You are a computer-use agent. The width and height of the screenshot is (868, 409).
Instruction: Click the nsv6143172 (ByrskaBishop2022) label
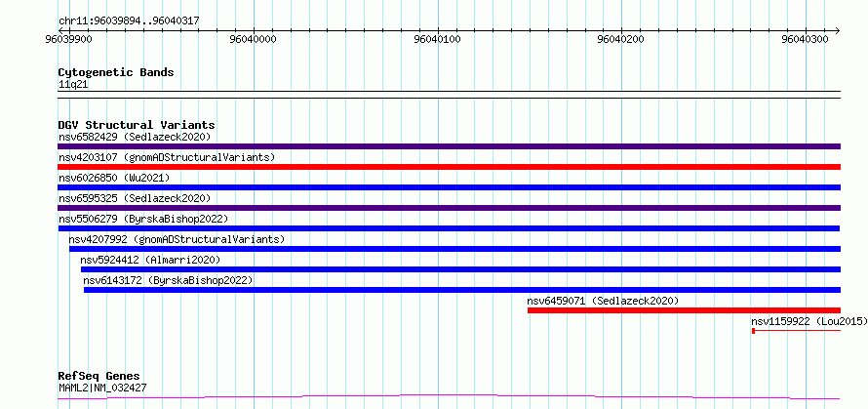click(169, 280)
